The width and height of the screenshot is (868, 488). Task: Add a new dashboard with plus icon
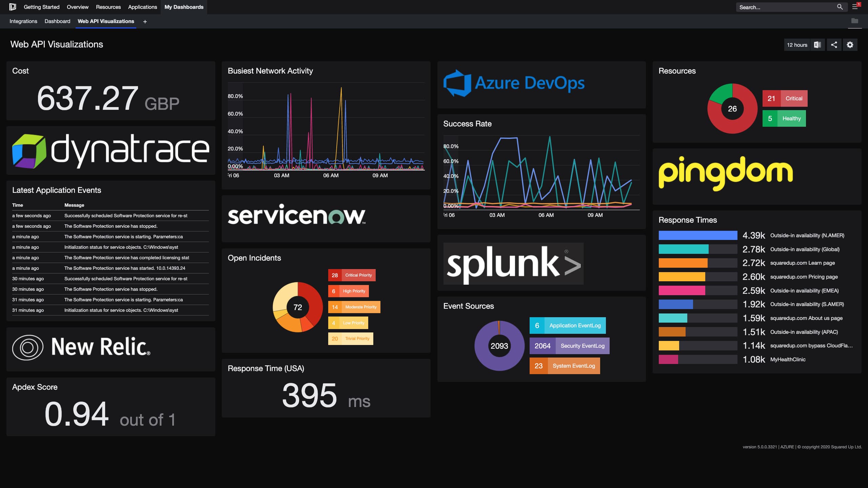coord(145,21)
